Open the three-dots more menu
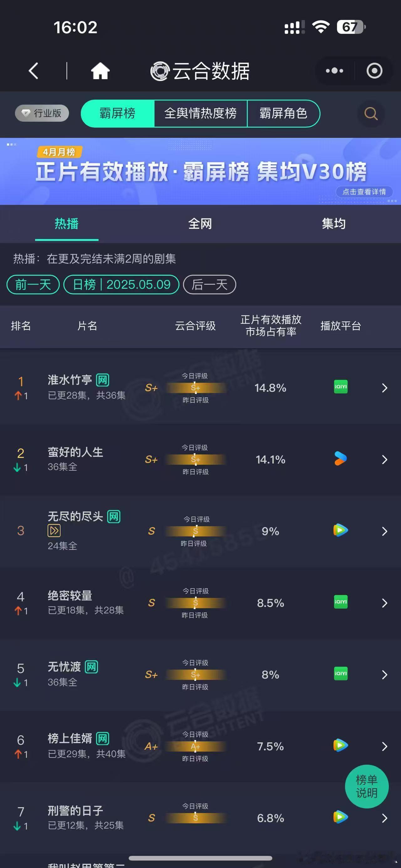The height and width of the screenshot is (868, 401). pos(334,71)
